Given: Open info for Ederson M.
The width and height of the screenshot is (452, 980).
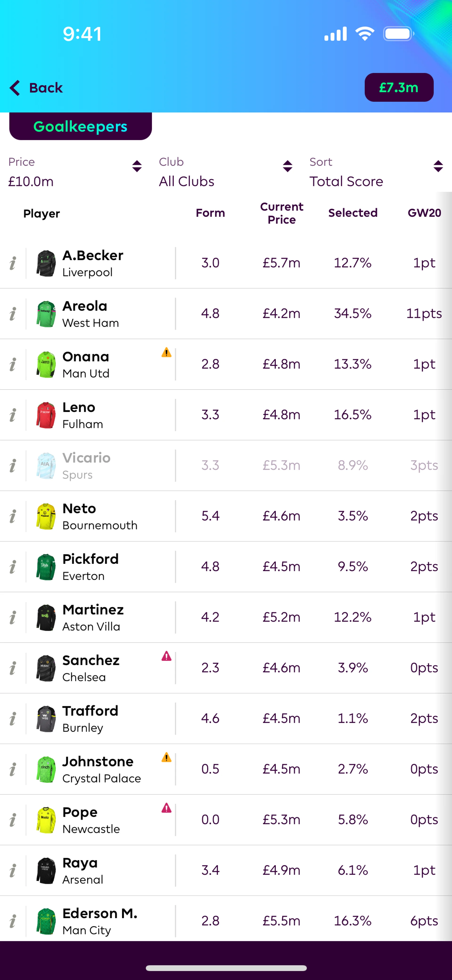Looking at the screenshot, I should click(13, 921).
